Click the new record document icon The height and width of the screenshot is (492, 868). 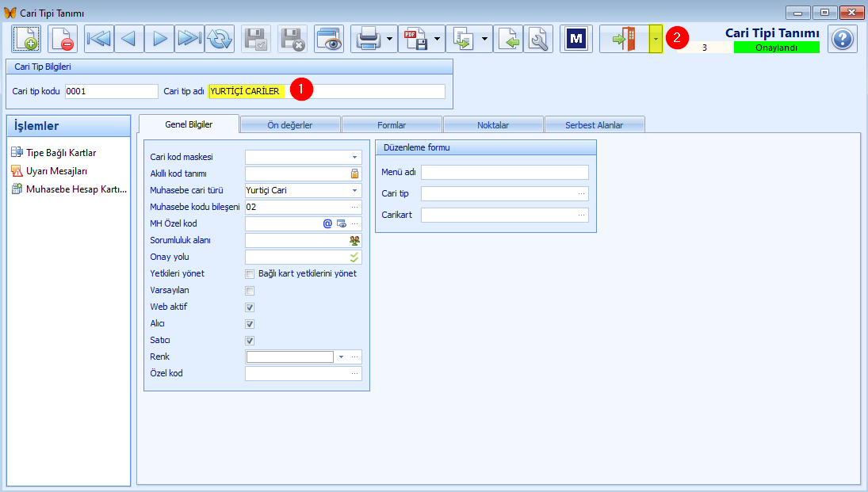26,39
